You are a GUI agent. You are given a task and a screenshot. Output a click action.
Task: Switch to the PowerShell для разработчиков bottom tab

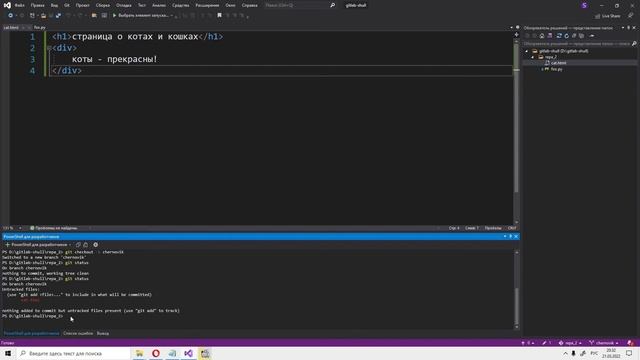[31, 333]
